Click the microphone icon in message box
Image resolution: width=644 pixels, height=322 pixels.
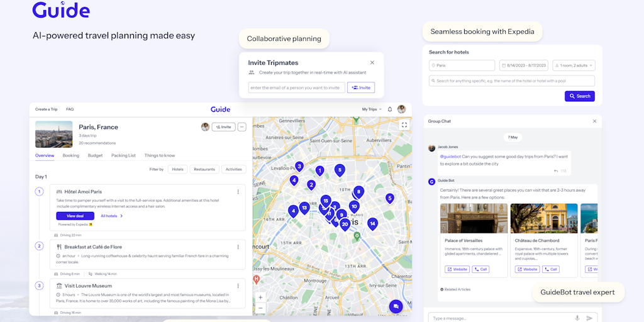[x=577, y=318]
